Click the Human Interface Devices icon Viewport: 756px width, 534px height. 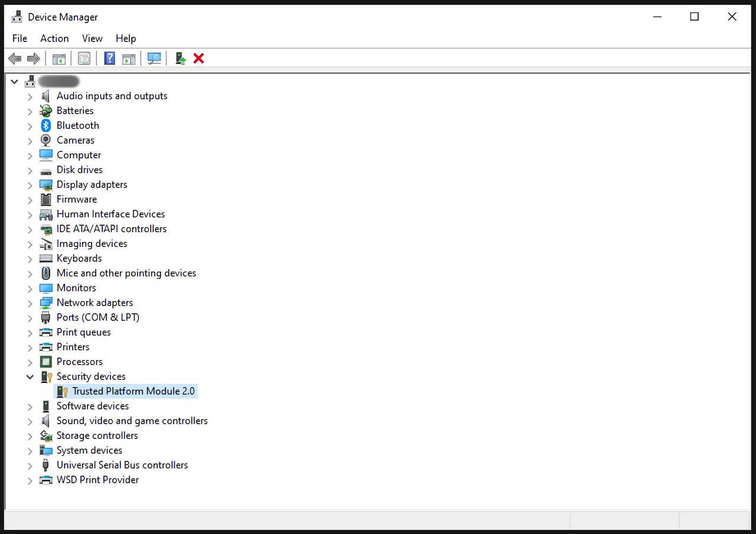(45, 214)
